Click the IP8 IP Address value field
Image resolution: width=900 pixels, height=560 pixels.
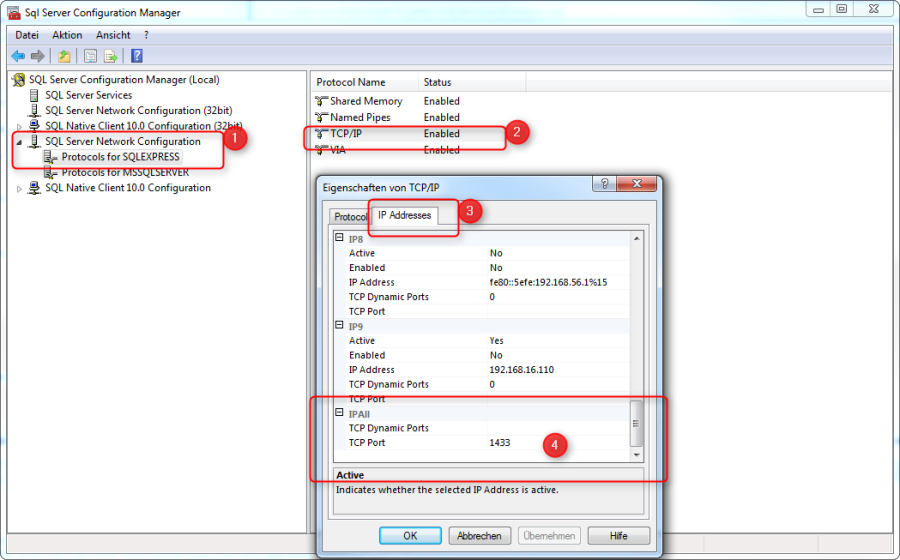(x=558, y=282)
